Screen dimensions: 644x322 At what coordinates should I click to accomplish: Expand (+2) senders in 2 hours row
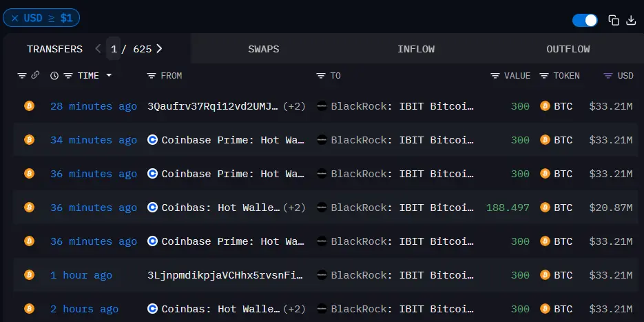point(295,309)
